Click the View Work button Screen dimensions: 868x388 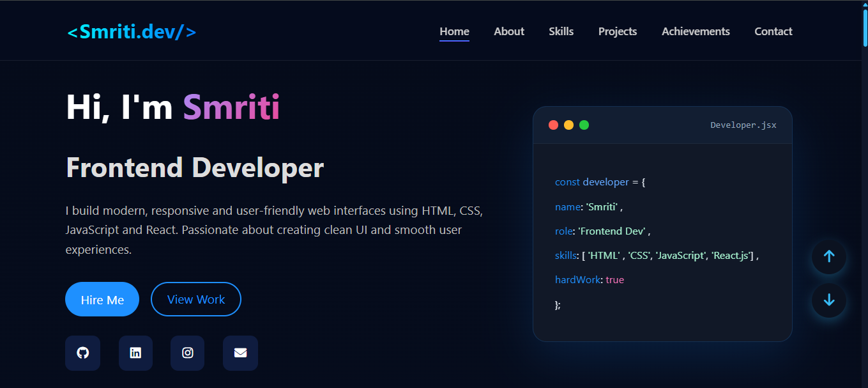pos(196,299)
